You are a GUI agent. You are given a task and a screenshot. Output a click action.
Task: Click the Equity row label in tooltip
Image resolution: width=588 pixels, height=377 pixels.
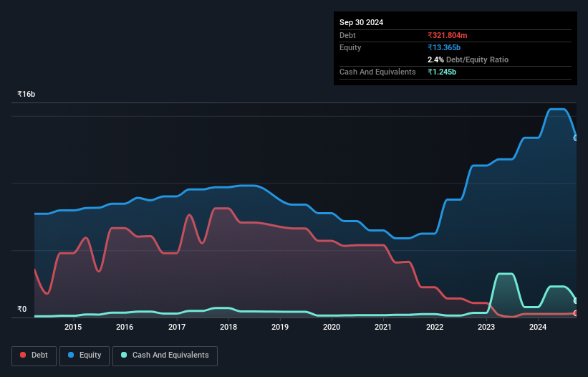350,47
